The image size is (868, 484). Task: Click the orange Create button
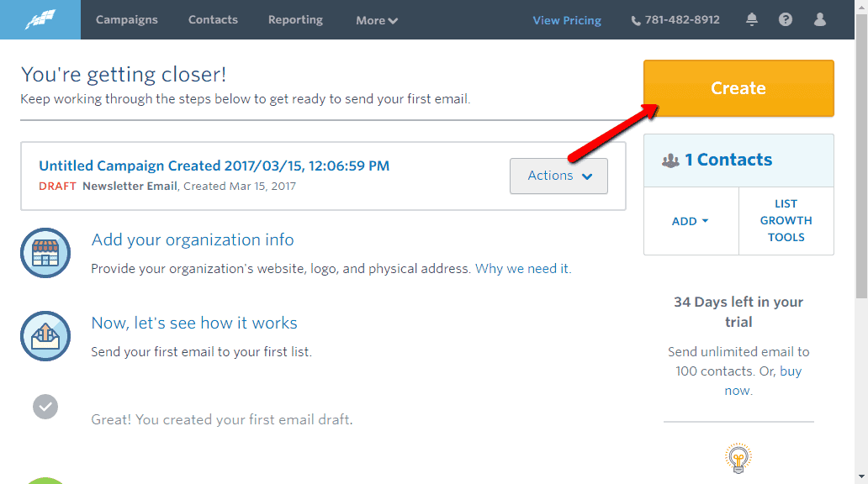738,88
